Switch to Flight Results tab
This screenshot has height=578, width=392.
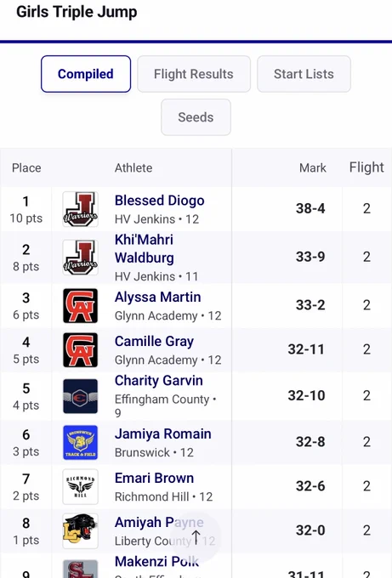pos(194,74)
